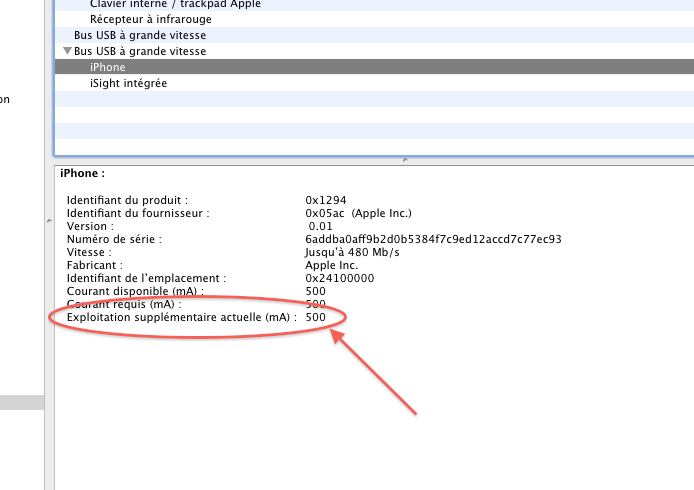
Task: Click the "iPhone :" details heading
Action: (x=83, y=173)
